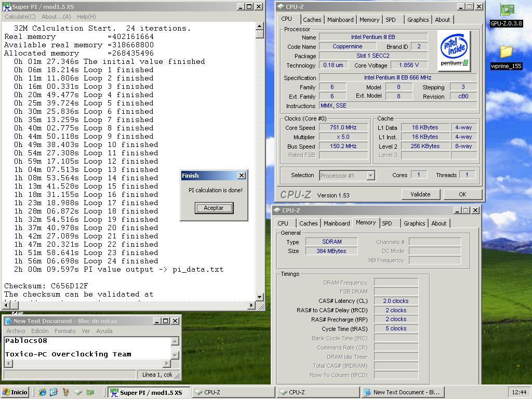Screen dimensions: 532x399
Task: Close the Finish dialog with X
Action: pyautogui.click(x=242, y=176)
